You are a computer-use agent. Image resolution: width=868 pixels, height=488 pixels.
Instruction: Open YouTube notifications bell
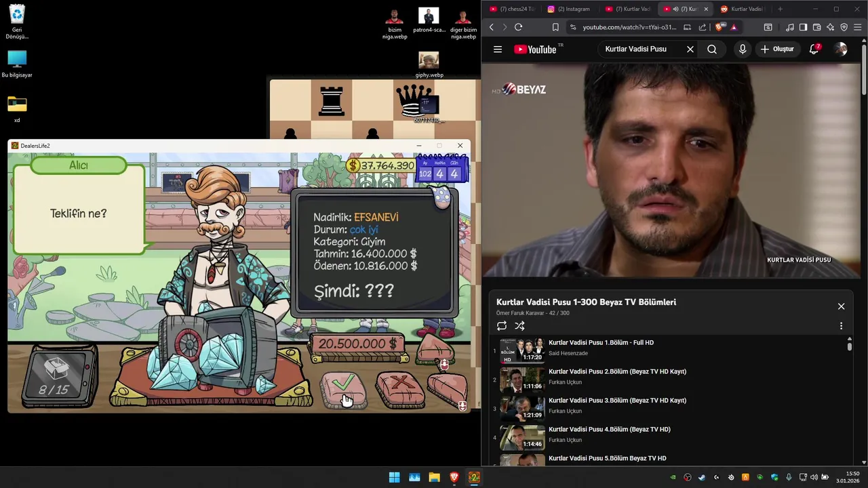(x=814, y=49)
